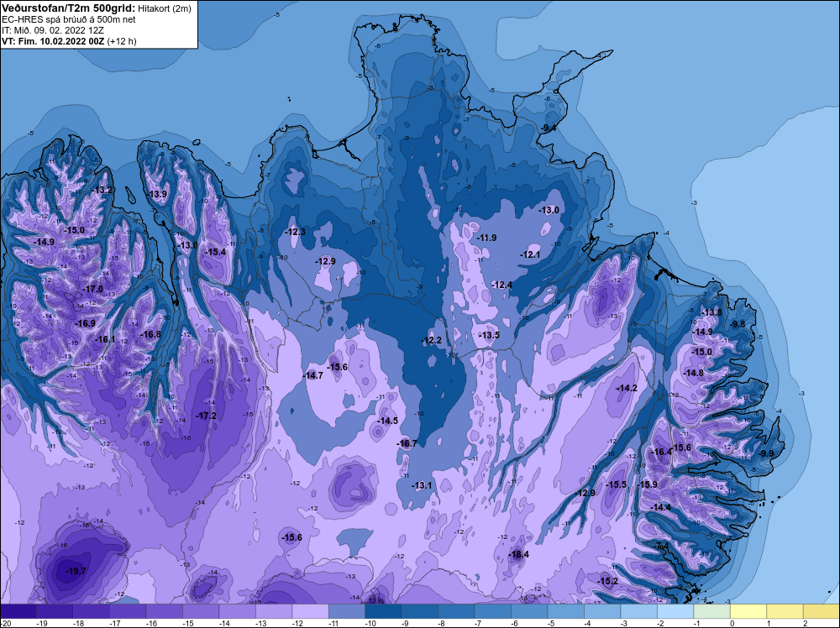The width and height of the screenshot is (840, 628).
Task: Click the -12.4 temperature label
Action: point(502,285)
